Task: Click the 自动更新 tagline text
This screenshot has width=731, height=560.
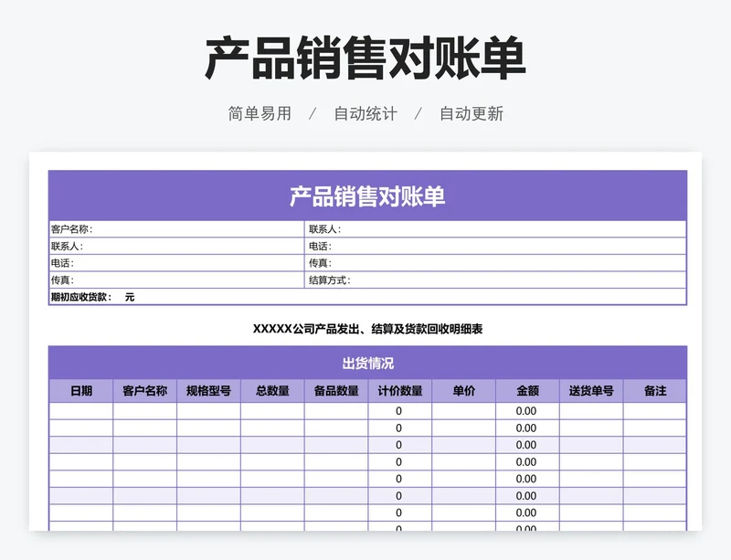Action: [471, 114]
